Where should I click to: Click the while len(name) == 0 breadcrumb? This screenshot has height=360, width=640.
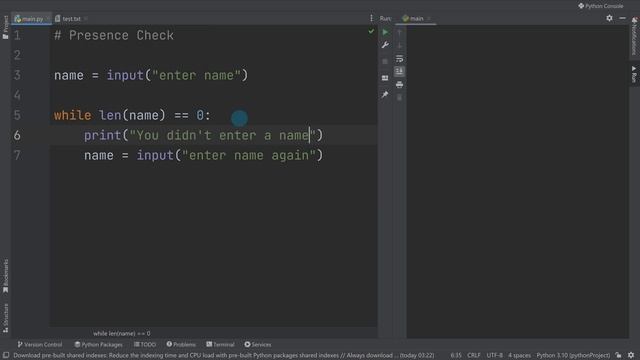(122, 333)
